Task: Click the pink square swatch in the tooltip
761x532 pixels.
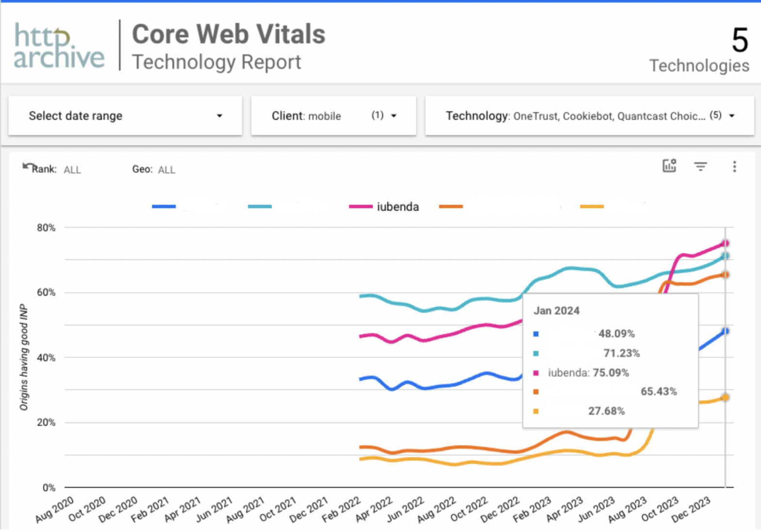Action: pyautogui.click(x=536, y=373)
